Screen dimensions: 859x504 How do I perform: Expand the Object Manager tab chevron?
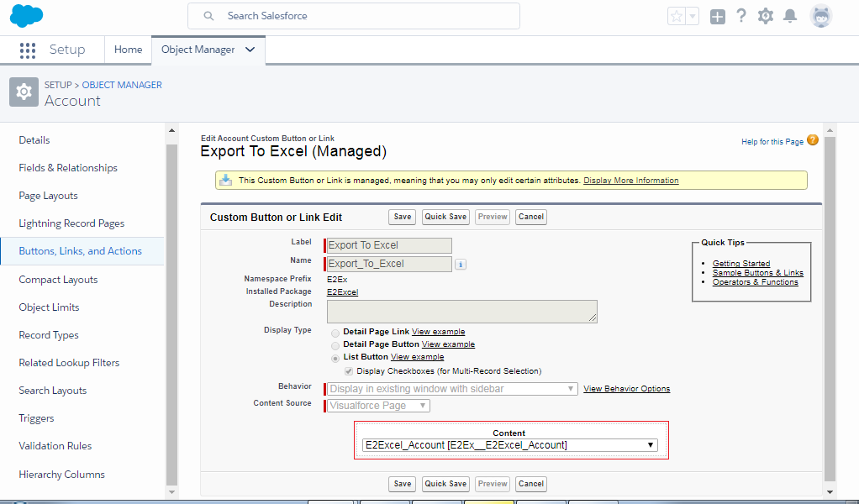(x=249, y=50)
